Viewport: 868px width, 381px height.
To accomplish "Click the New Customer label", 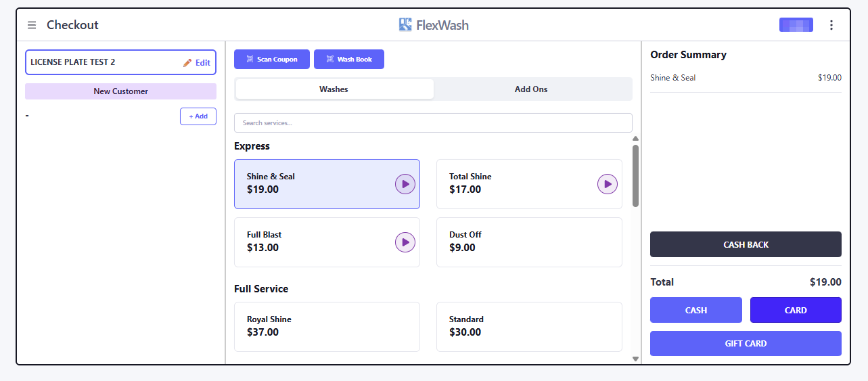I will 120,91.
